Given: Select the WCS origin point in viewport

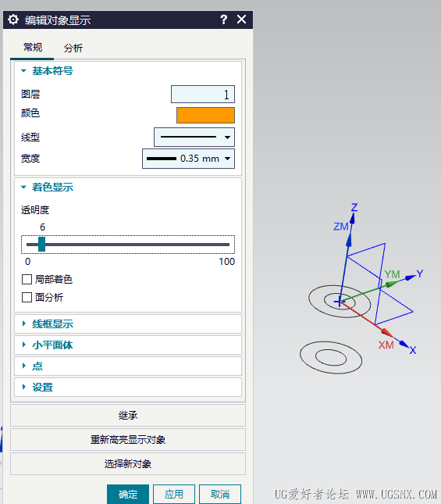Looking at the screenshot, I should click(x=340, y=302).
